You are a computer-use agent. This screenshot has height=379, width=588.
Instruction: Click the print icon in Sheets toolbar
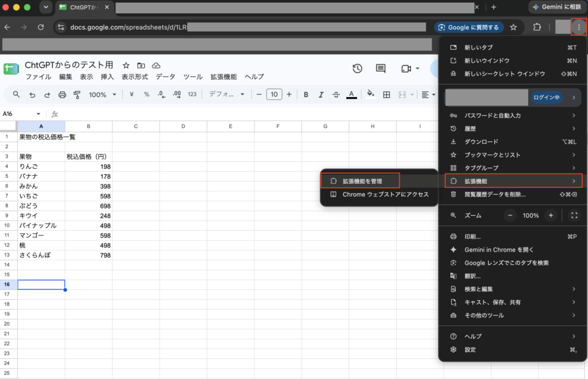[x=62, y=95]
